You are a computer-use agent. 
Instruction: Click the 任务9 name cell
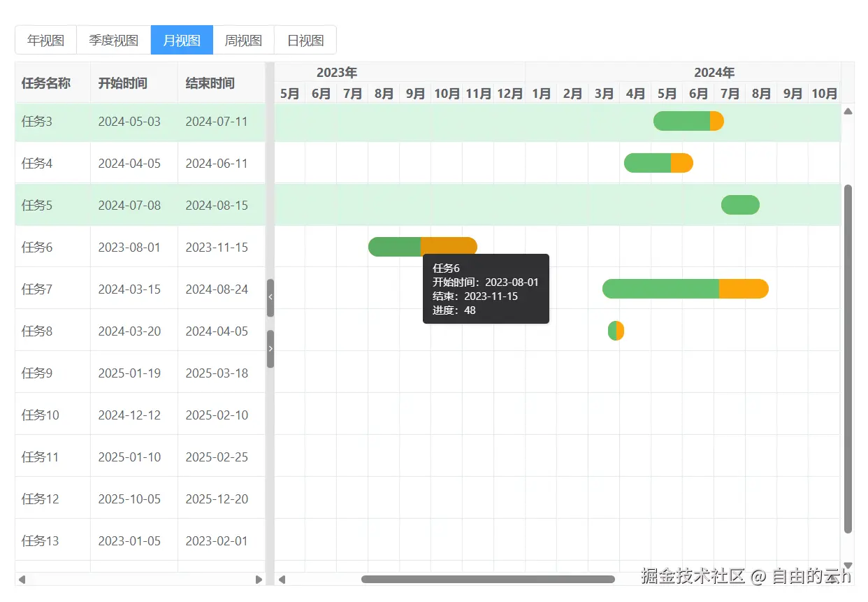[x=52, y=373]
